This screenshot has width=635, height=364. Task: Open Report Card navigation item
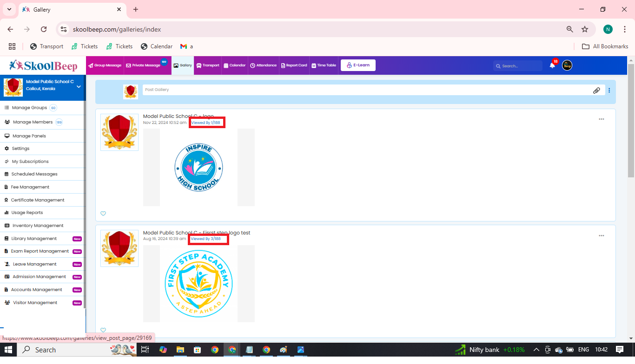(294, 65)
